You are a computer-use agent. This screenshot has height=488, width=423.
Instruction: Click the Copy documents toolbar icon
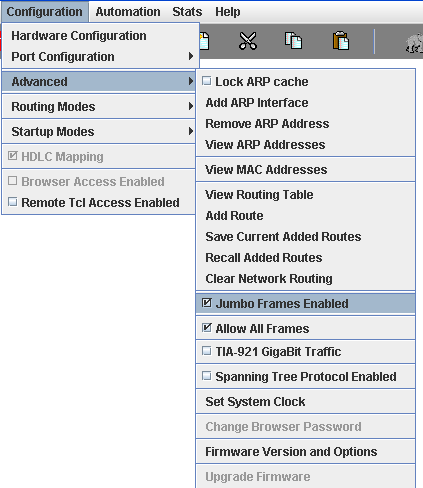click(x=293, y=41)
